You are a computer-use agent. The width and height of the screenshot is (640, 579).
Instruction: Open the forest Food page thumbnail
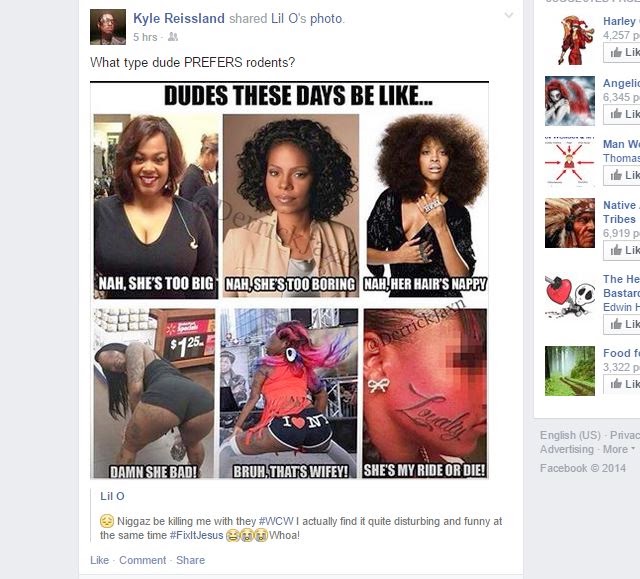tap(570, 371)
